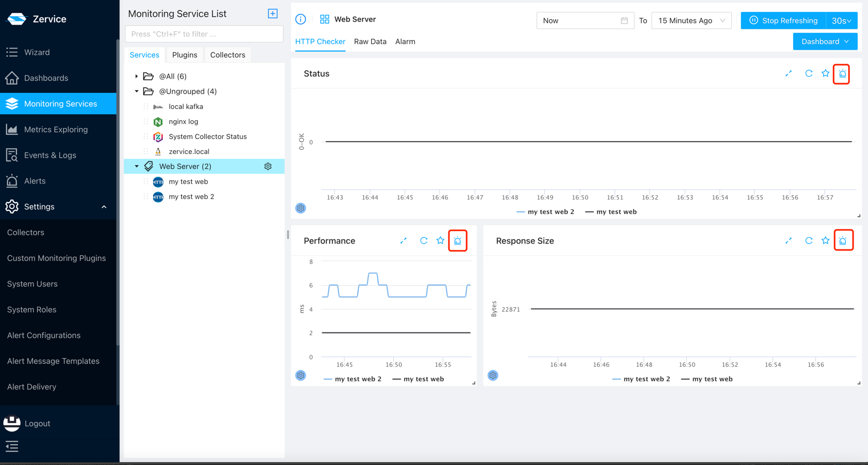Screen dimensions: 868x465
Task: Expand the Status chart to fullscreen
Action: click(789, 74)
